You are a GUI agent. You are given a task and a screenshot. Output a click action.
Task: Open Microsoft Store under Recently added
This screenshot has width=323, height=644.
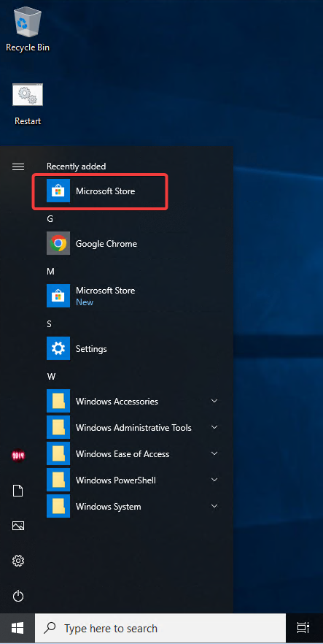point(100,191)
